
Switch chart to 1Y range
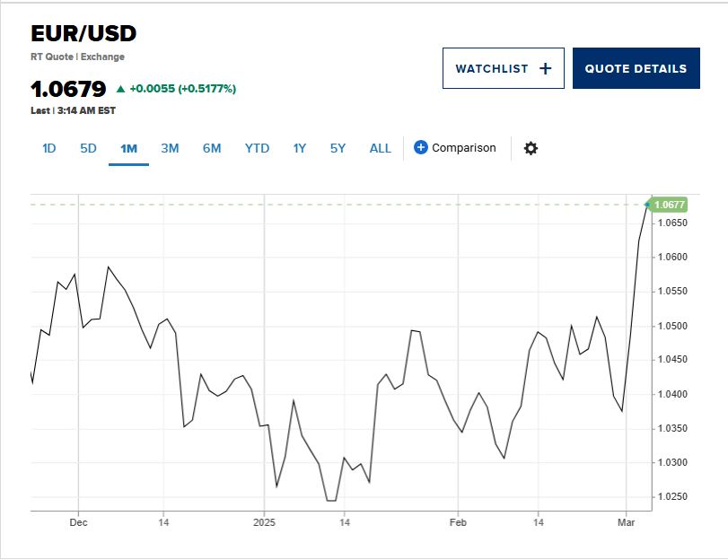click(300, 148)
